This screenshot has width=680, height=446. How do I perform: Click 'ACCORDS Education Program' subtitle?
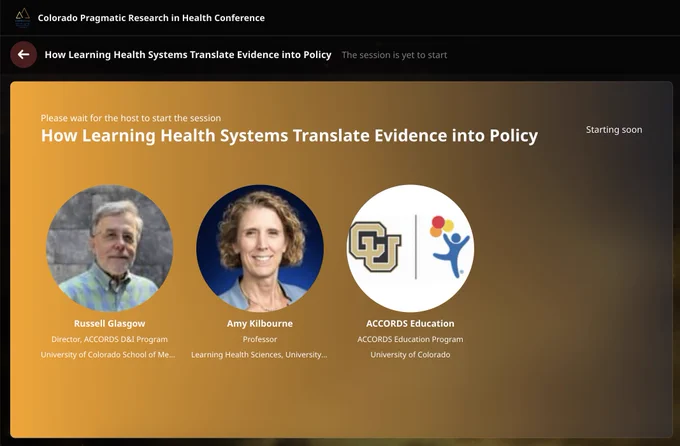410,339
